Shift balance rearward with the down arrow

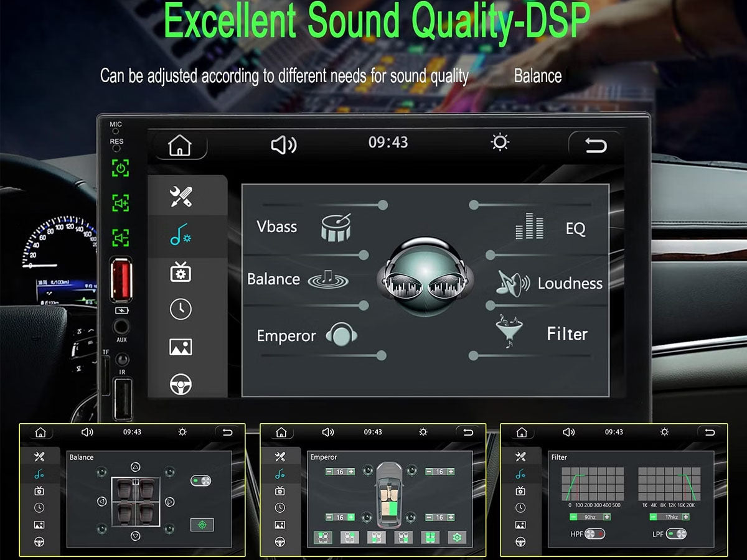pyautogui.click(x=135, y=536)
